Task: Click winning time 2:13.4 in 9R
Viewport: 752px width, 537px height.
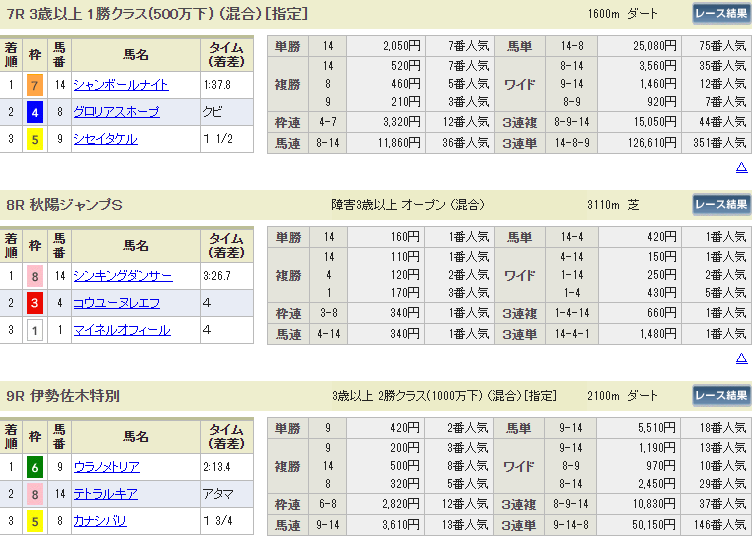Action: (x=217, y=467)
